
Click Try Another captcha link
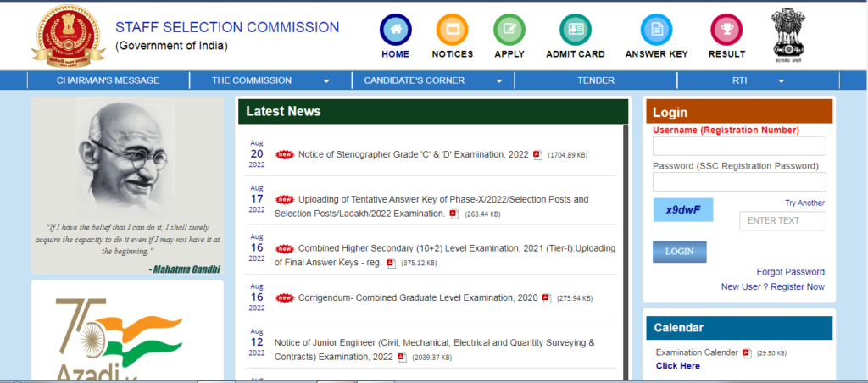804,203
